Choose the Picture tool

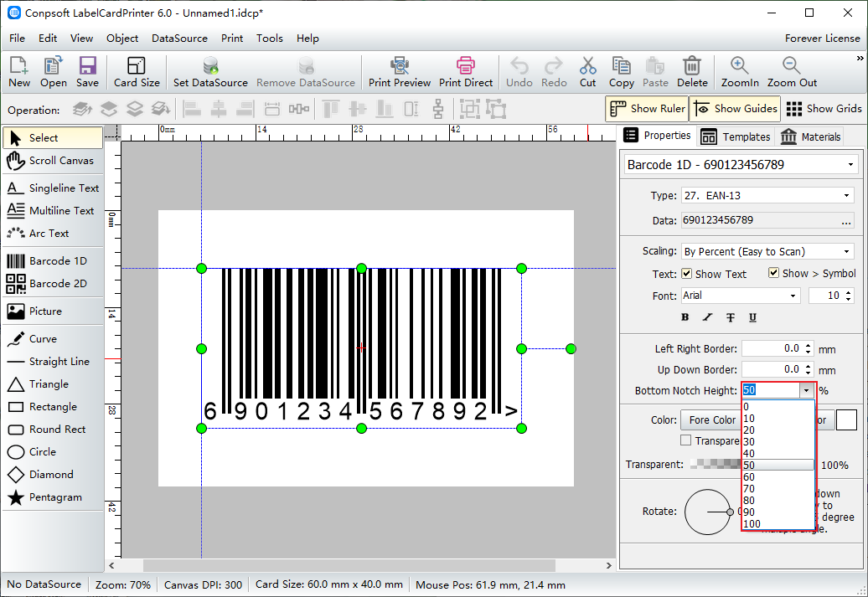(x=53, y=311)
